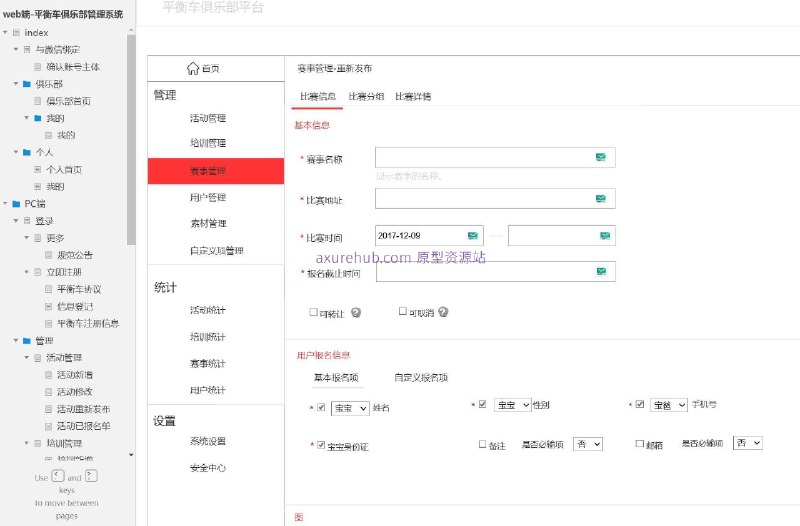The image size is (800, 526).
Task: Click the page icon beside 活动已报名单
Action: coord(48,426)
